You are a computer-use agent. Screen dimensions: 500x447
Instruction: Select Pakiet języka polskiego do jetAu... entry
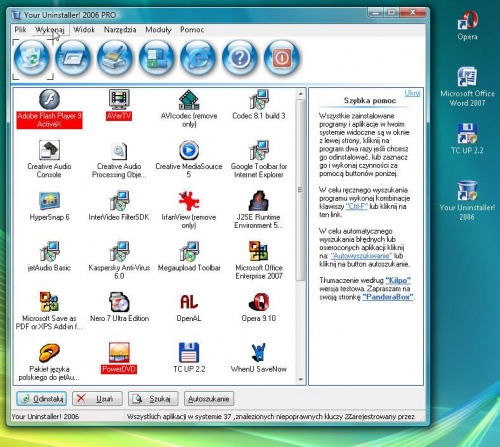point(49,362)
